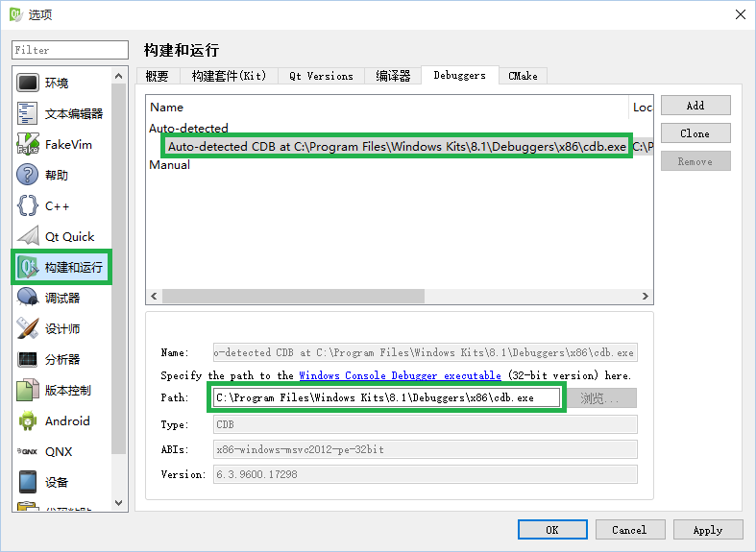Click category list scroll-down arrow
The image size is (756, 552).
click(x=118, y=503)
